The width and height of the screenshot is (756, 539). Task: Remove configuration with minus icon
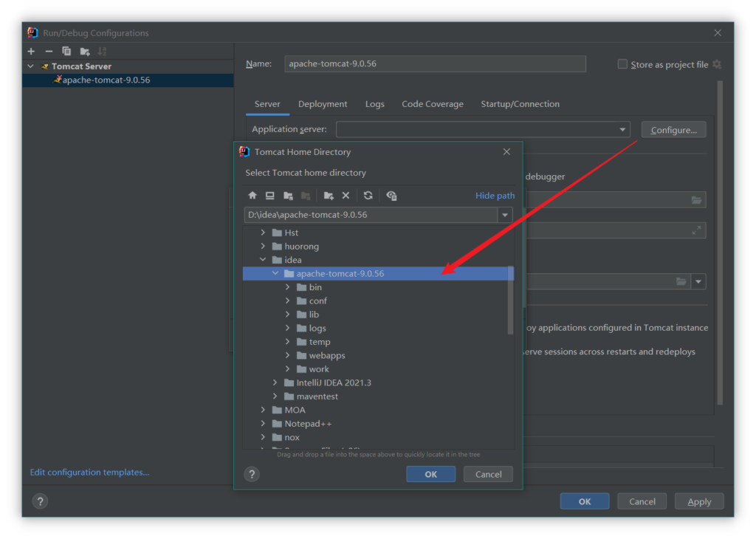[x=49, y=51]
